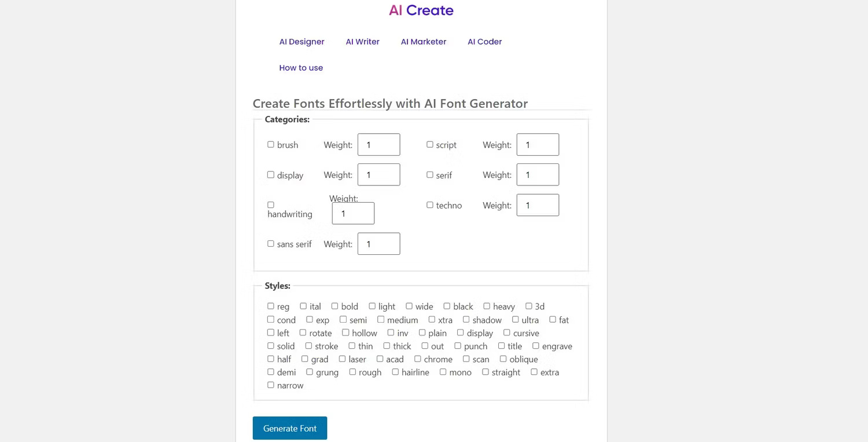The width and height of the screenshot is (868, 442).
Task: Open the AI Coder link
Action: (484, 41)
